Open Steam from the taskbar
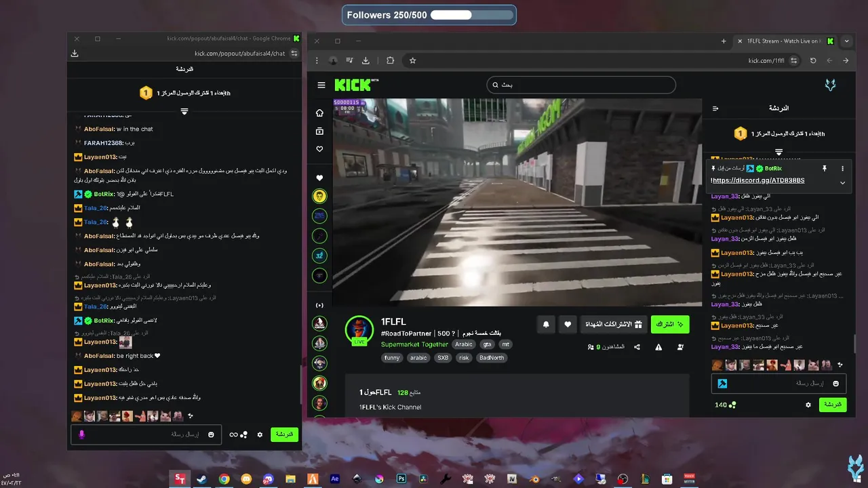Viewport: 868px width, 488px height. (x=201, y=479)
